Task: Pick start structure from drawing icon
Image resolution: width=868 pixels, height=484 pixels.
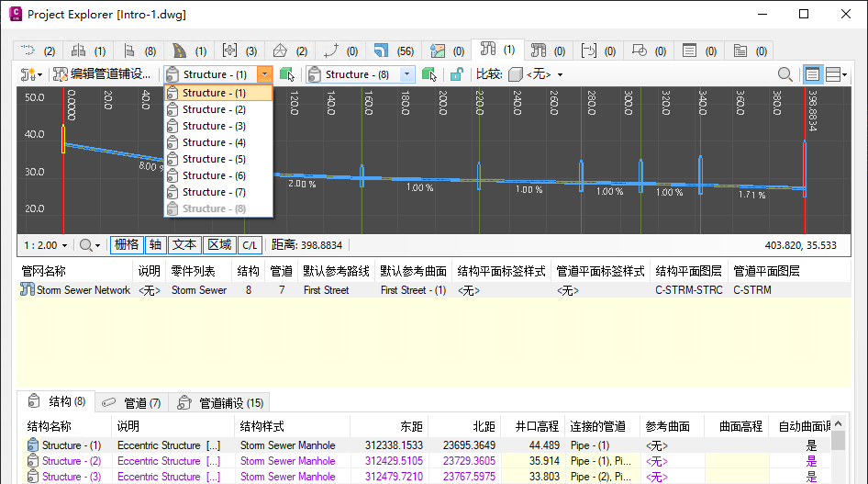Action: pos(287,74)
